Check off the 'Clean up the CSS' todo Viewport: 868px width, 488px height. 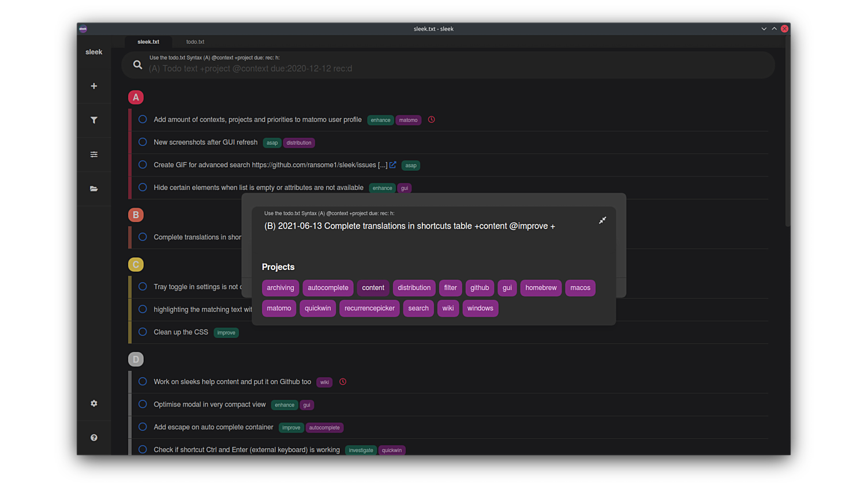point(143,332)
